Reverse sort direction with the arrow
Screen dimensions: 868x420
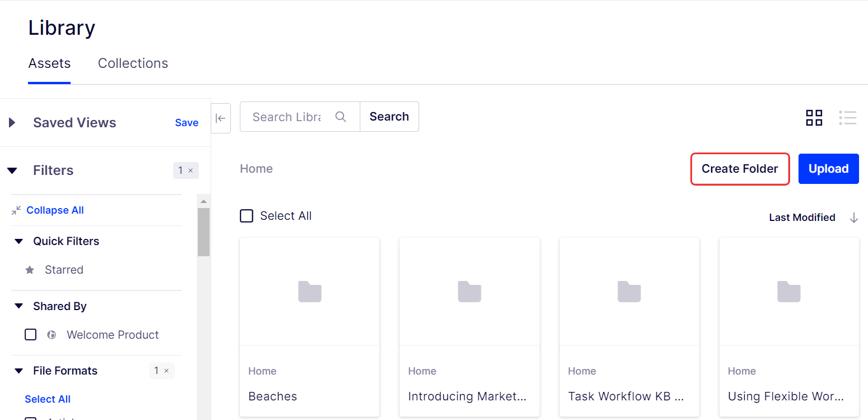tap(853, 218)
